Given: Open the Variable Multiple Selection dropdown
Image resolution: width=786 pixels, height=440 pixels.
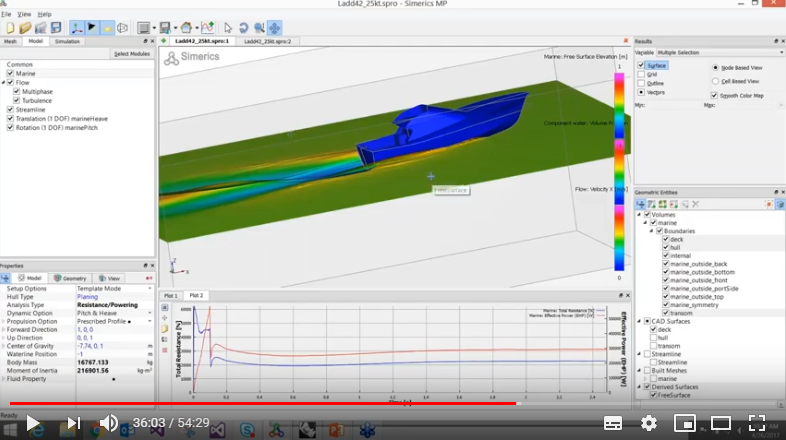Looking at the screenshot, I should point(720,52).
